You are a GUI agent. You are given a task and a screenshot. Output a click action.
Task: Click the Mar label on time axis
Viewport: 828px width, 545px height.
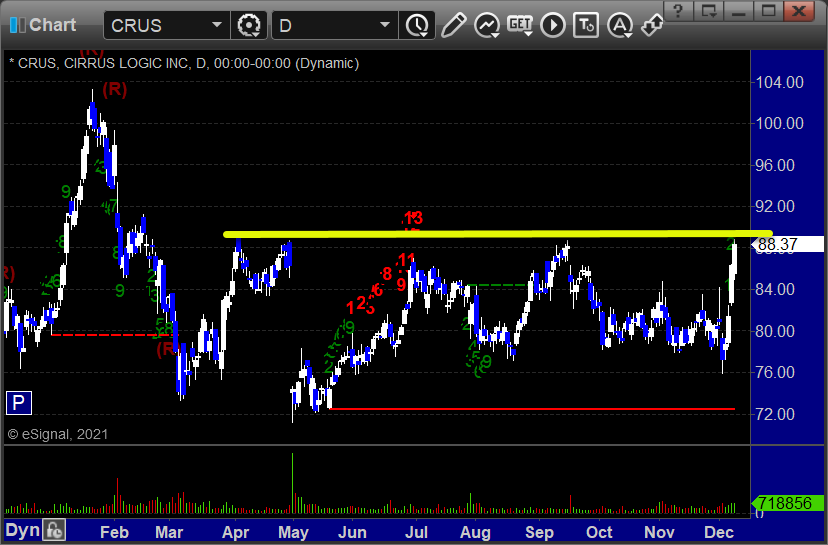168,532
